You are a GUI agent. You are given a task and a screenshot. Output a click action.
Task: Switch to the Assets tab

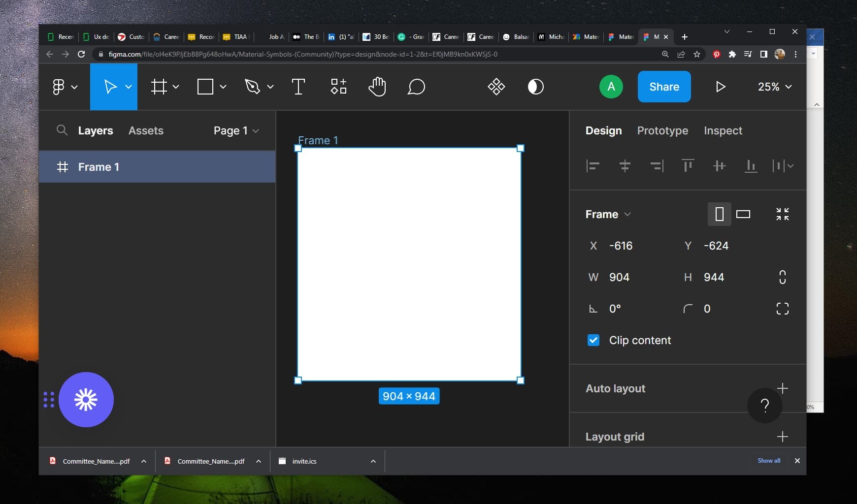pos(146,130)
